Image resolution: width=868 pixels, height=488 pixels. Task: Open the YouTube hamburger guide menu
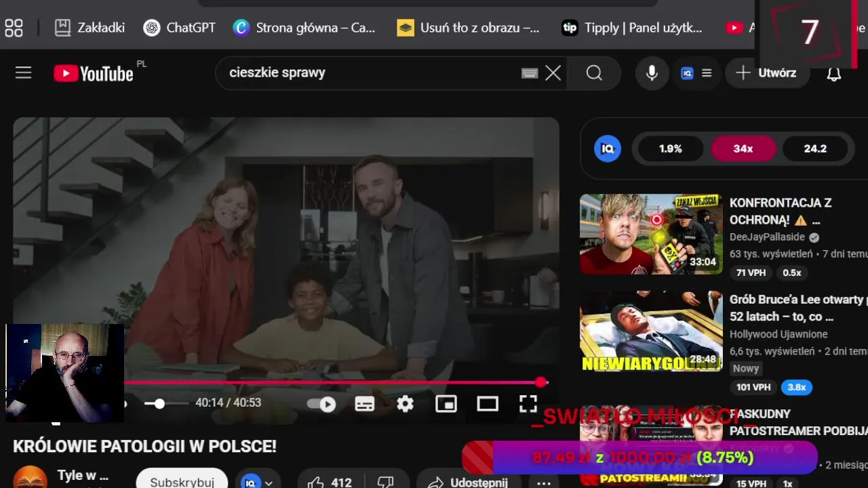(24, 73)
